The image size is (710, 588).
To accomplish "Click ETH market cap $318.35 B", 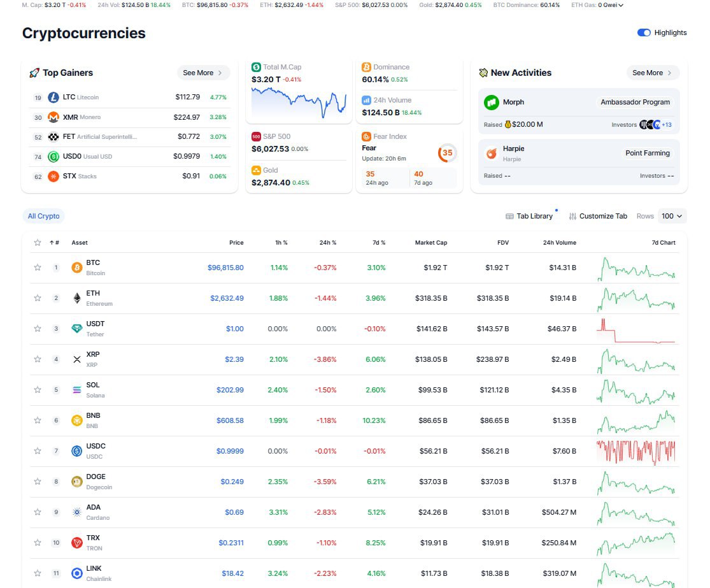I will (x=431, y=298).
